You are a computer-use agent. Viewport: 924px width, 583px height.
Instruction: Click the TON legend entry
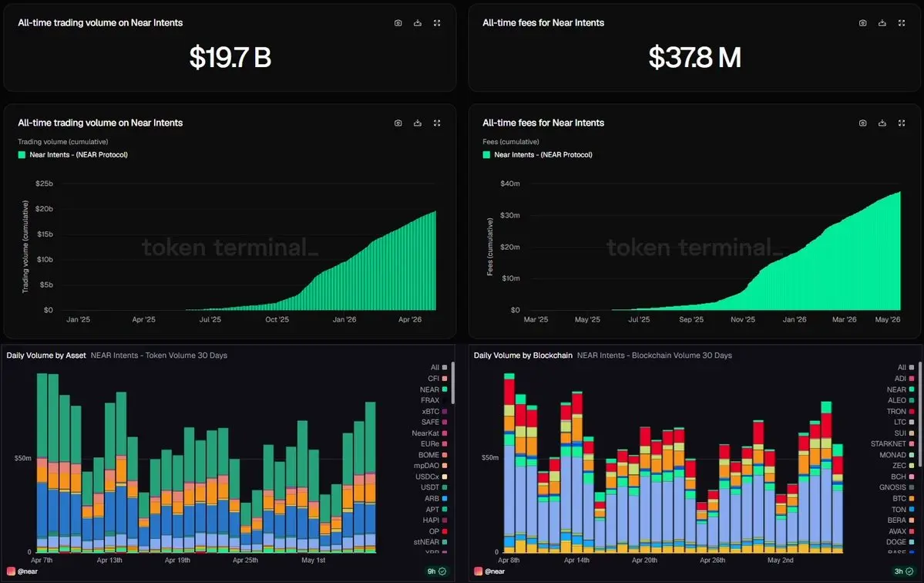tap(903, 509)
